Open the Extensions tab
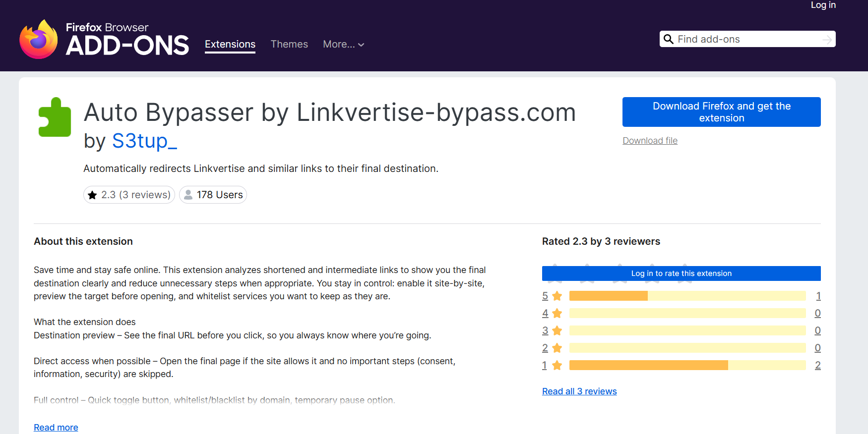The width and height of the screenshot is (868, 434). (x=230, y=45)
